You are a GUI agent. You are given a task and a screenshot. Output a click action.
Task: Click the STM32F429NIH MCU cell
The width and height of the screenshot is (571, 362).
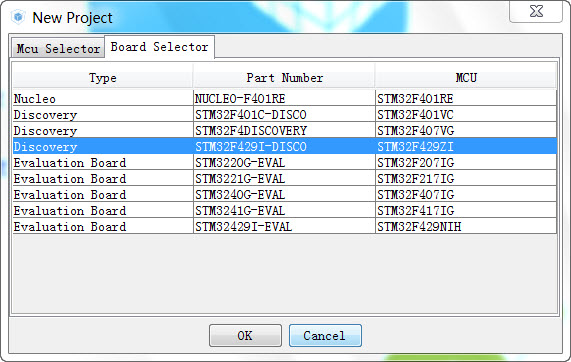466,227
